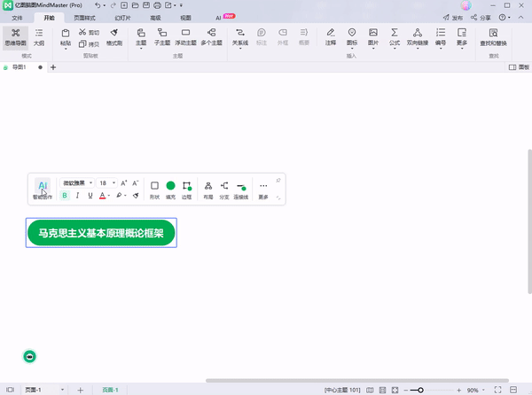Open the Help dropdown menu
The width and height of the screenshot is (532, 395).
pos(505,18)
